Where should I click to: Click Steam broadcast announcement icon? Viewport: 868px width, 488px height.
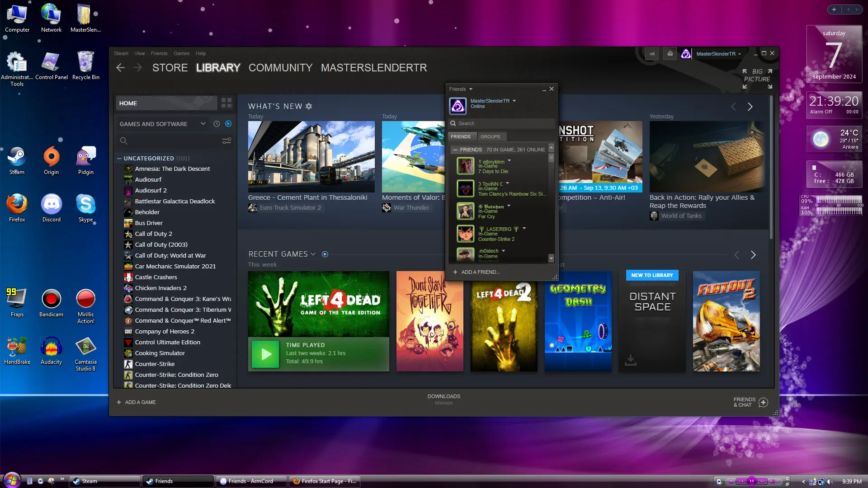tap(652, 54)
